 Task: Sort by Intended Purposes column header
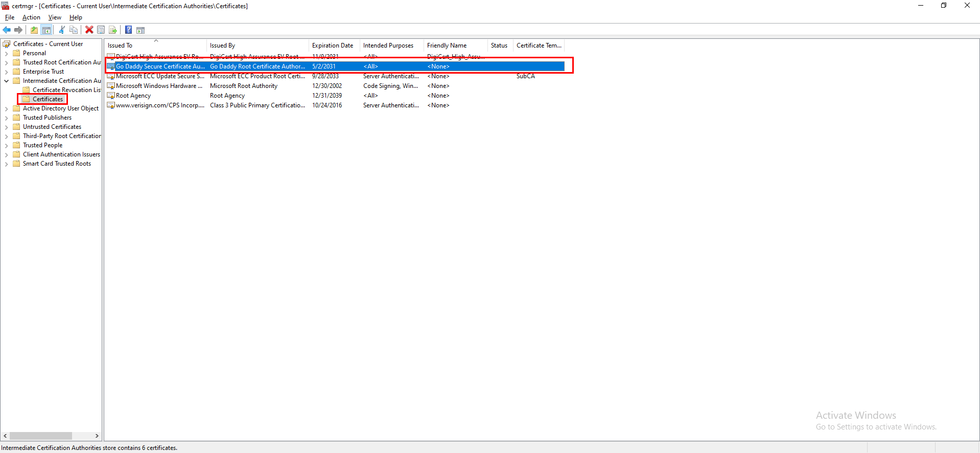[392, 46]
